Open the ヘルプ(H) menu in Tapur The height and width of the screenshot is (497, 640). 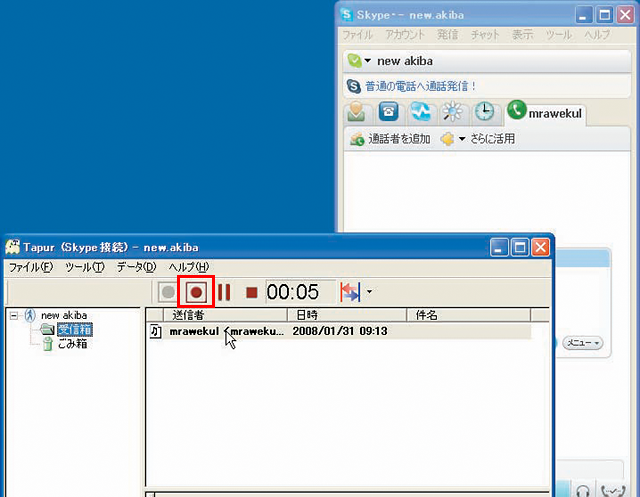tap(189, 267)
